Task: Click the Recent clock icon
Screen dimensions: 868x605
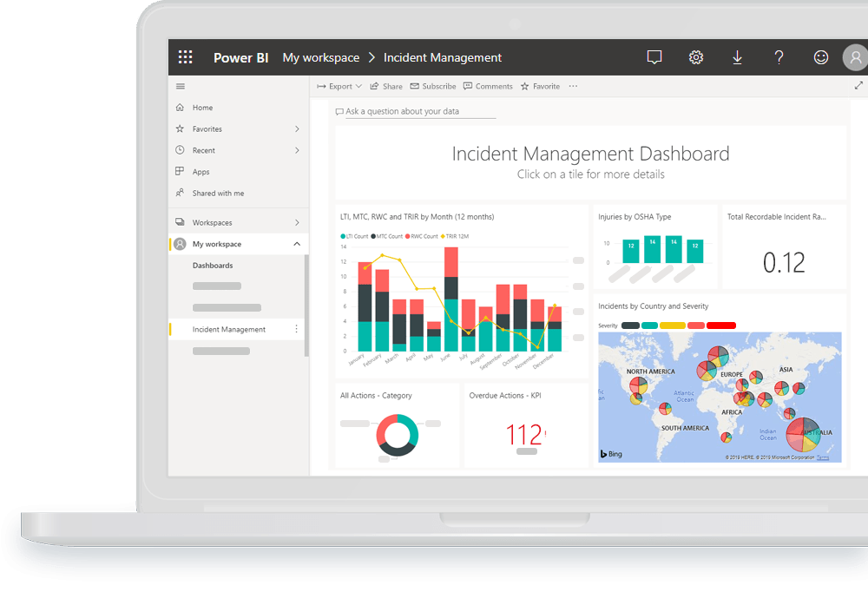Action: [180, 150]
